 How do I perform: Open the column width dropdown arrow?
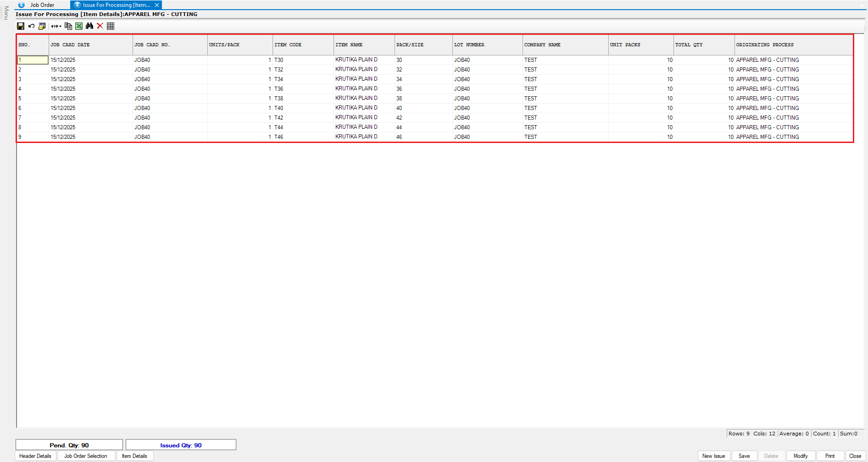point(60,27)
